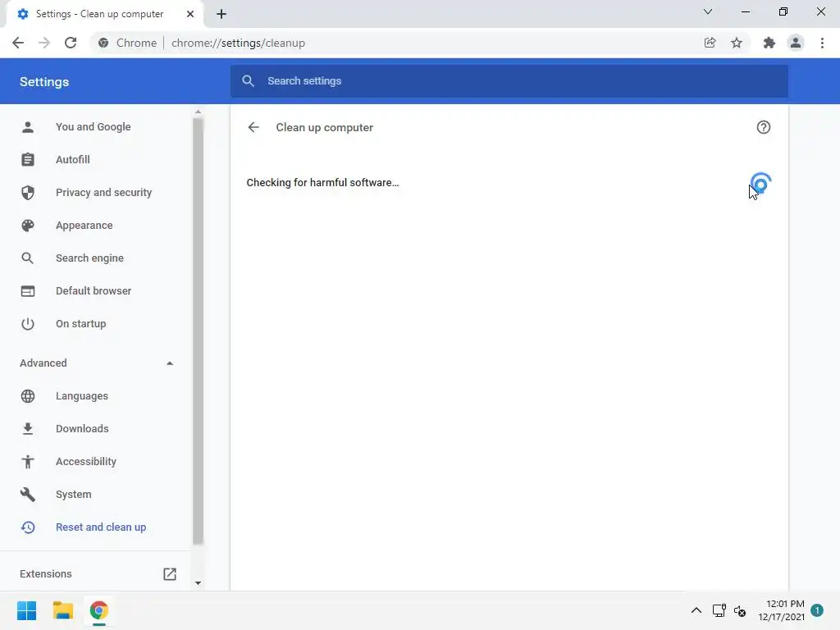Click the external link icon beside Extensions
Viewport: 840px width, 630px height.
pos(170,573)
